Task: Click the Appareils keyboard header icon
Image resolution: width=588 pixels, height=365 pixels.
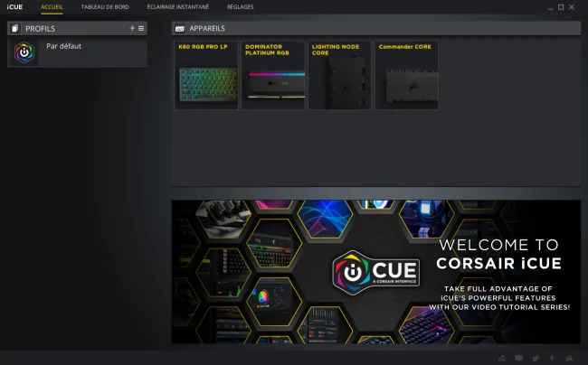Action: (x=180, y=28)
